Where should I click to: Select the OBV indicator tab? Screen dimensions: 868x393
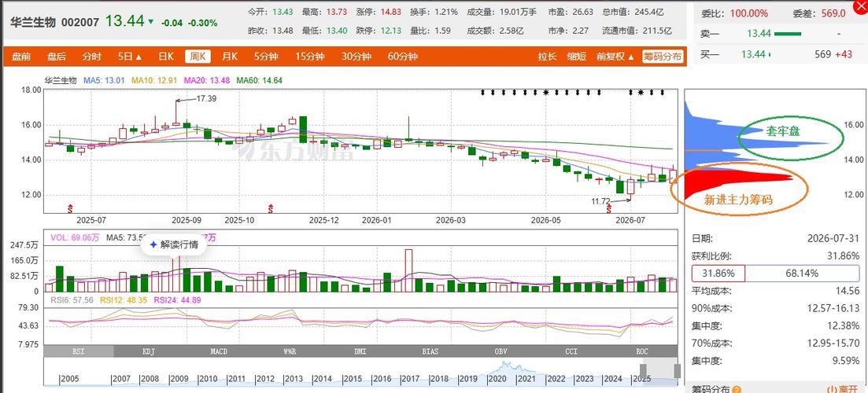(501, 351)
